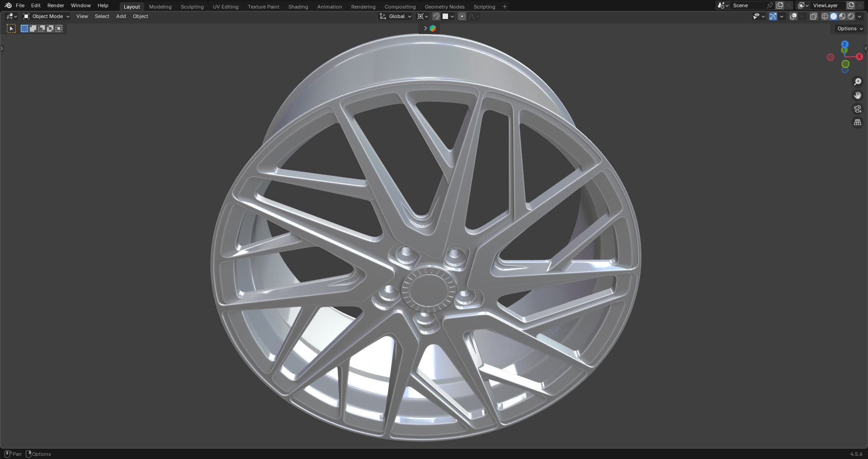Choose 'Extend existing selection' mode icon

click(33, 28)
